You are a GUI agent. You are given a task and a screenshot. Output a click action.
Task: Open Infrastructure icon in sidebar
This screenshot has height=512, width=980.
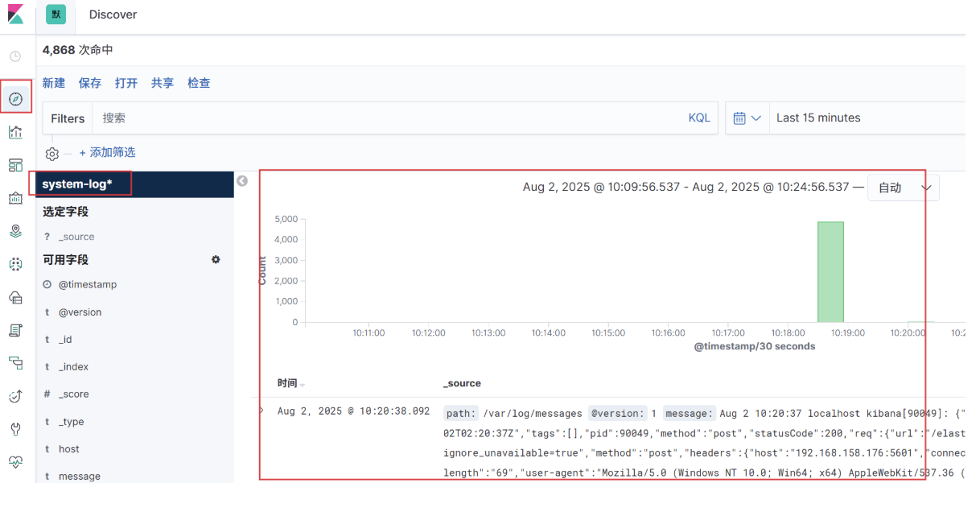(x=15, y=297)
